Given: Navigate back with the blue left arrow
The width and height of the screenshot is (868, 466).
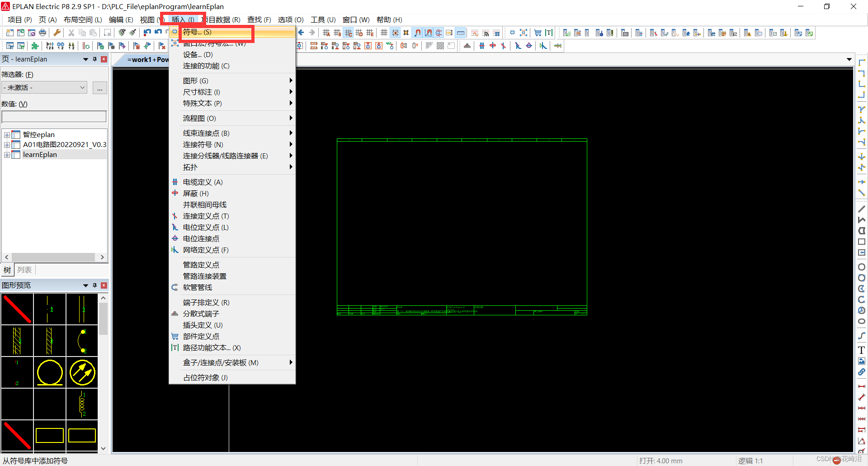Looking at the screenshot, I should coord(301,33).
